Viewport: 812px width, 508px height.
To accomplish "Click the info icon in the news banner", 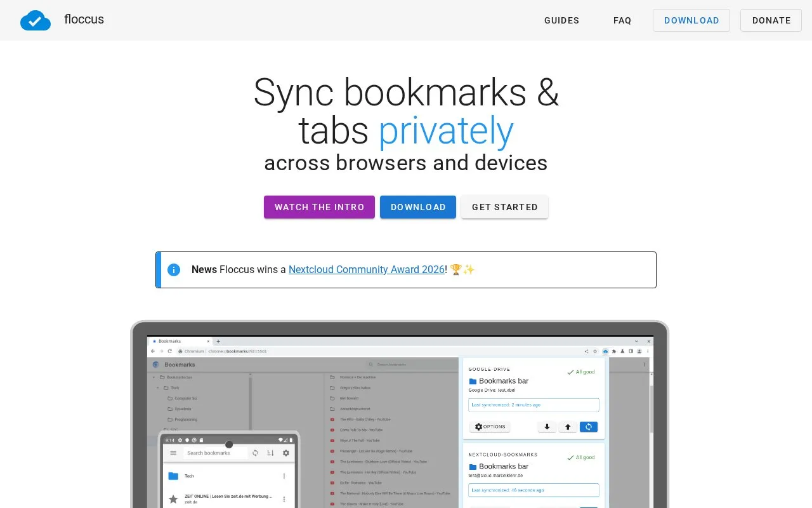I will [x=173, y=270].
